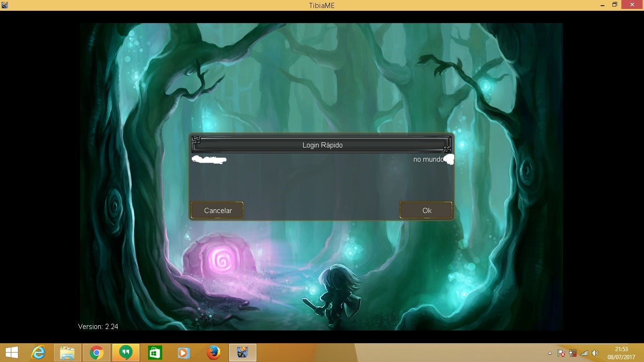Open the Action Center flag icon
The width and height of the screenshot is (644, 362).
point(561,353)
